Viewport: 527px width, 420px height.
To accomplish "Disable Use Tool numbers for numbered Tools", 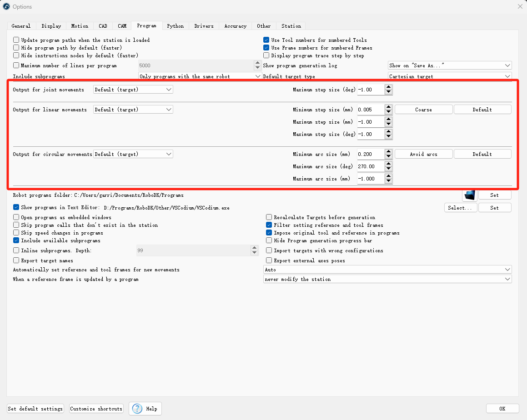I will coord(266,40).
